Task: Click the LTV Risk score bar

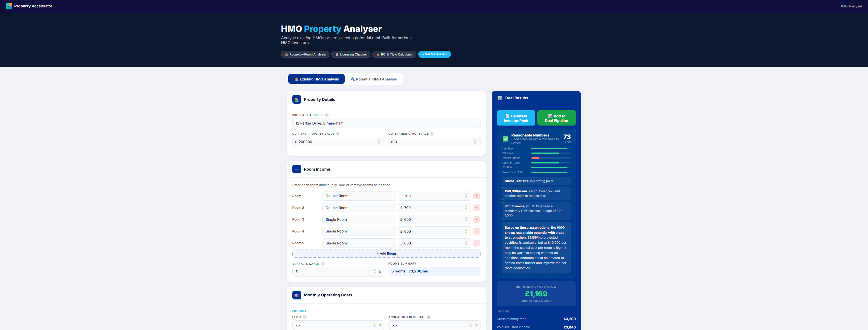Action: [551, 167]
